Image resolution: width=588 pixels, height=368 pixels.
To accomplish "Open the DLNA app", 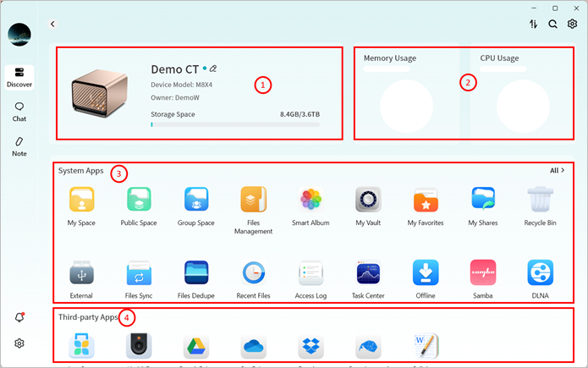I will 540,273.
